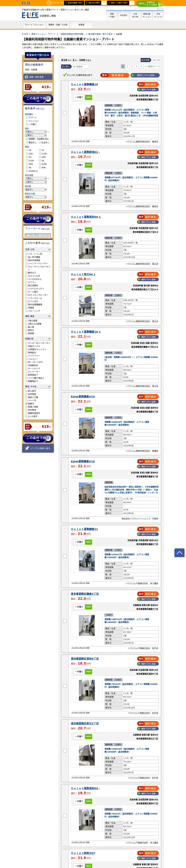Open the 事務所・店舗・その他 tab
The width and height of the screenshot is (186, 868).
pyautogui.click(x=58, y=25)
